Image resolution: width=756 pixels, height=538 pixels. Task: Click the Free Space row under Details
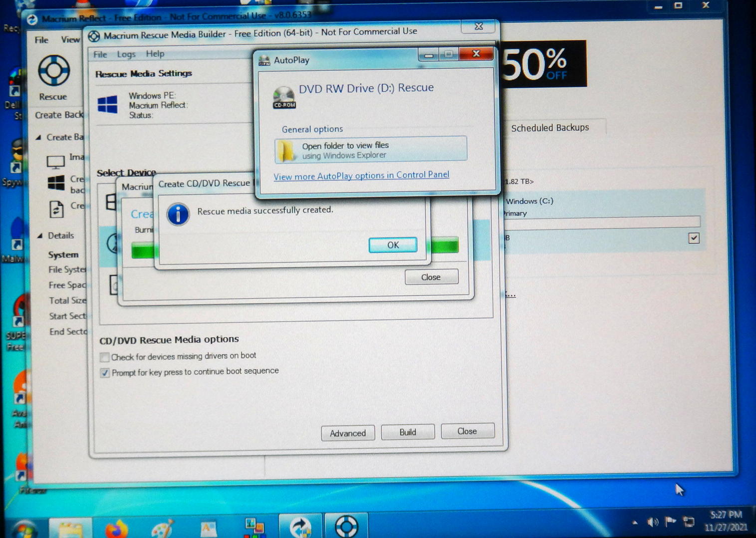point(67,285)
